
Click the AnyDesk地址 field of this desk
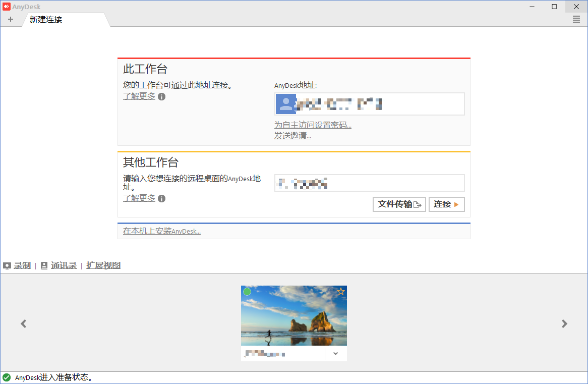click(369, 104)
